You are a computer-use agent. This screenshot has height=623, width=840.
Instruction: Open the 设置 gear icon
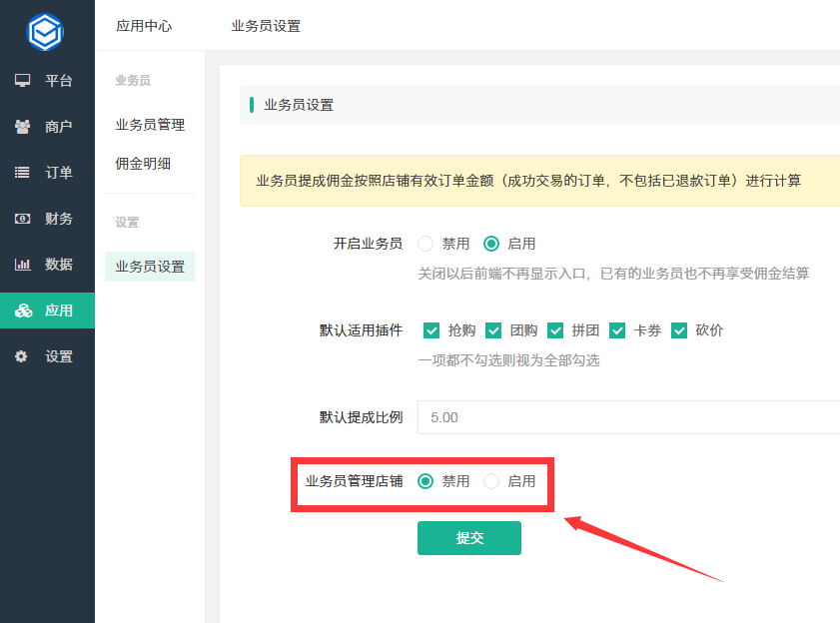21,356
